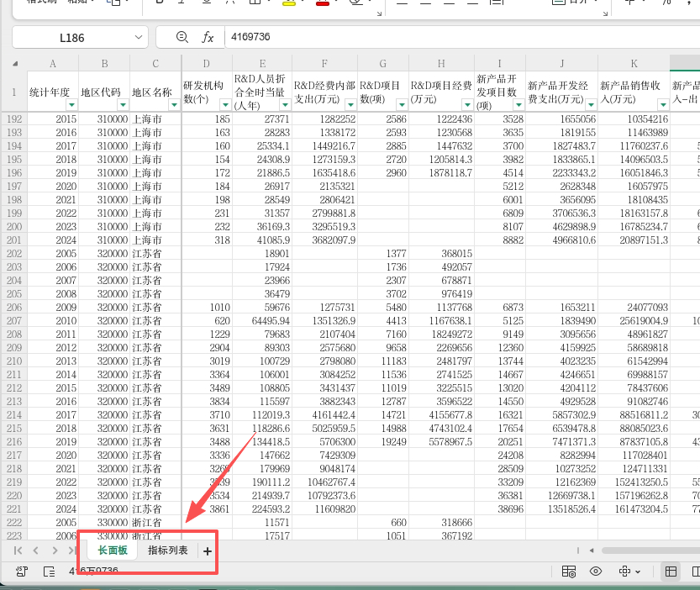Select cell with value 161473204.5
Image resolution: width=700 pixels, height=590 pixels.
pos(634,508)
